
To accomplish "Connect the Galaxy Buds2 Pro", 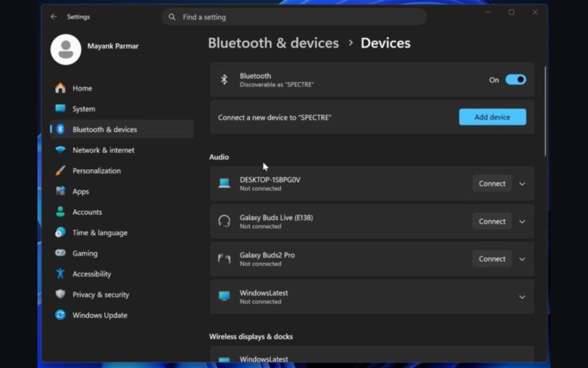I will pos(492,259).
